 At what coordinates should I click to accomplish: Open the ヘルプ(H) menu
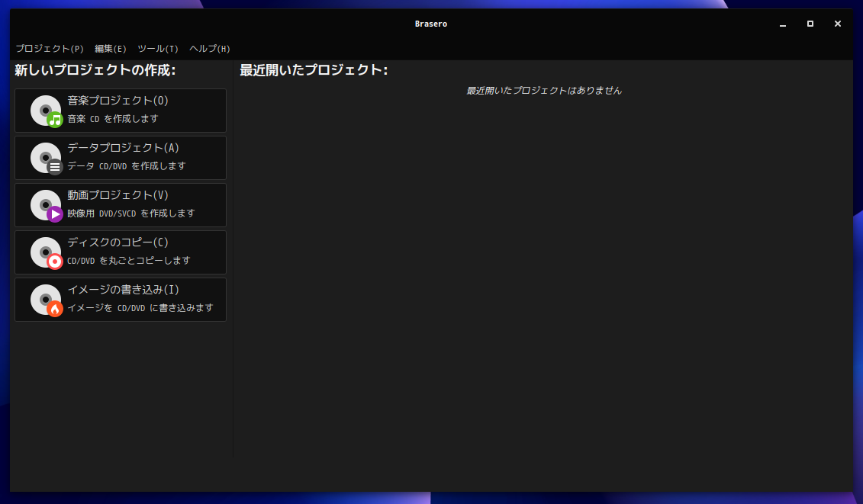pos(210,49)
